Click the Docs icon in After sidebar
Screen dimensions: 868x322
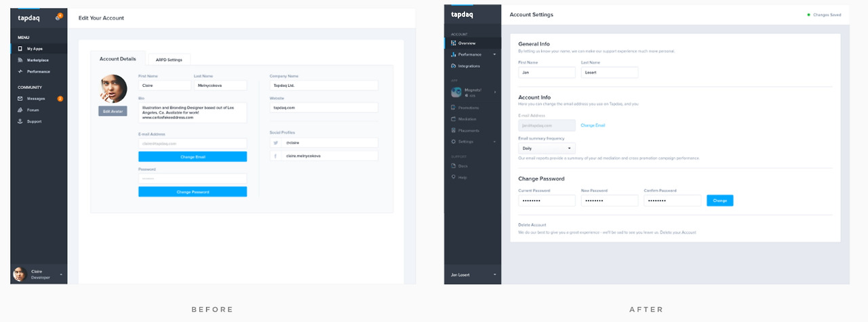click(454, 166)
